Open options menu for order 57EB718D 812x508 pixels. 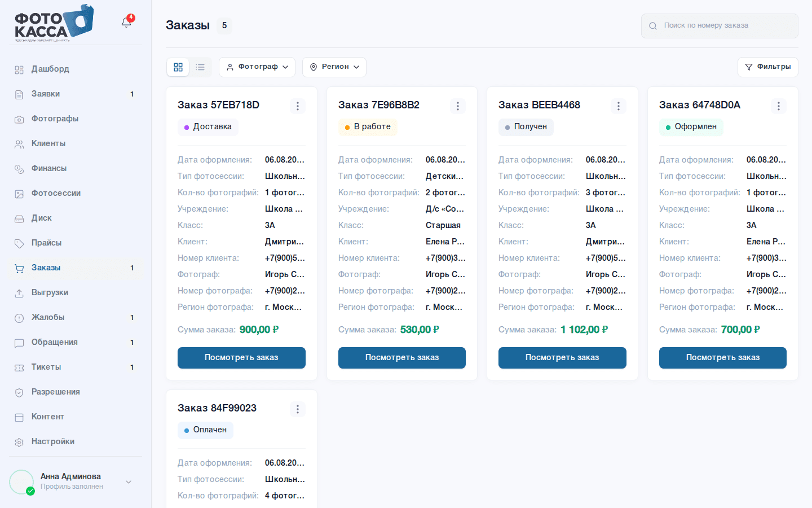point(298,106)
